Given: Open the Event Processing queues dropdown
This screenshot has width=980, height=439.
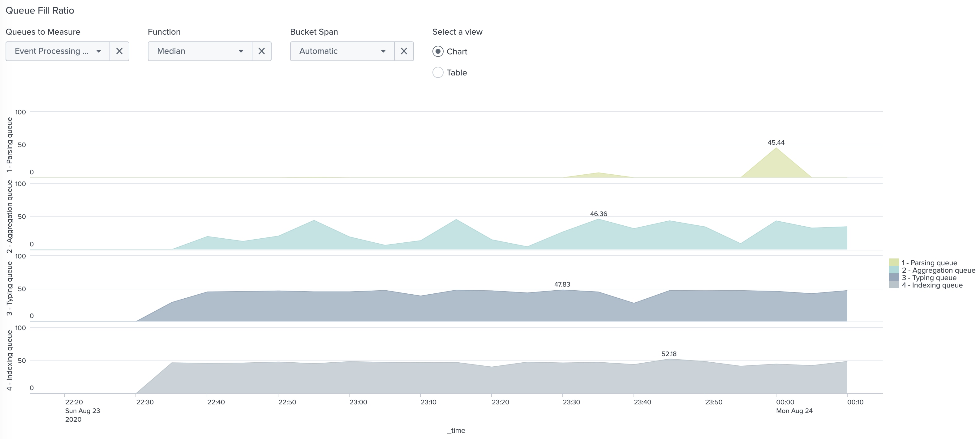Looking at the screenshot, I should click(58, 51).
